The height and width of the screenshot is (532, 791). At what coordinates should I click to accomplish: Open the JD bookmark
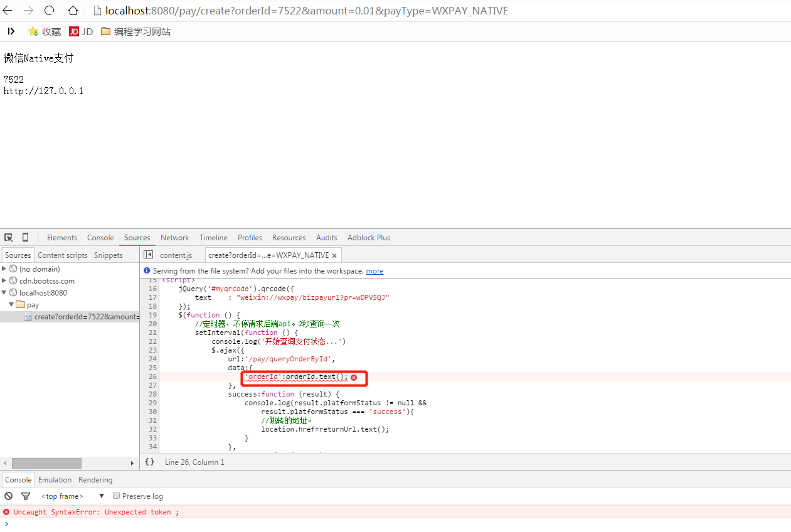pos(81,31)
